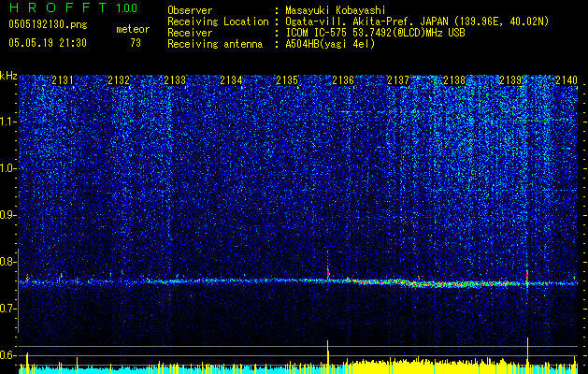Click the observer name Masayuki Kobayashi
Screen dimensions: 588x374
click(x=336, y=11)
